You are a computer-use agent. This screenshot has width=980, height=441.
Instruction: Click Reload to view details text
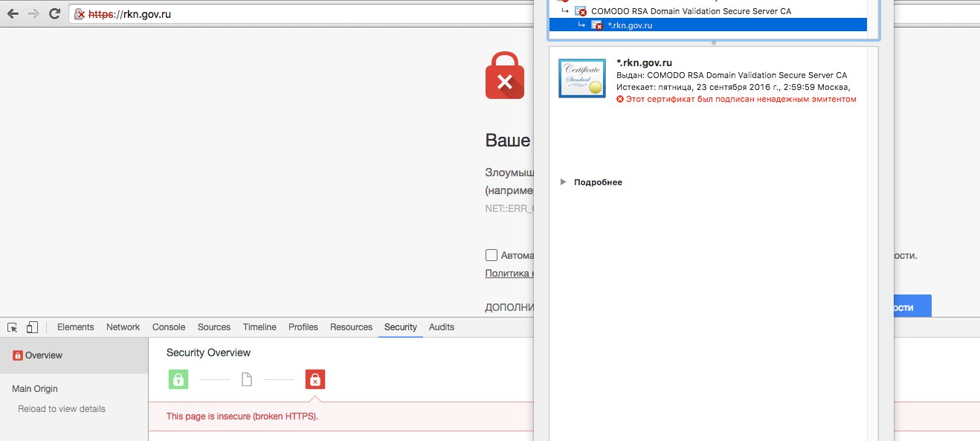click(x=62, y=409)
